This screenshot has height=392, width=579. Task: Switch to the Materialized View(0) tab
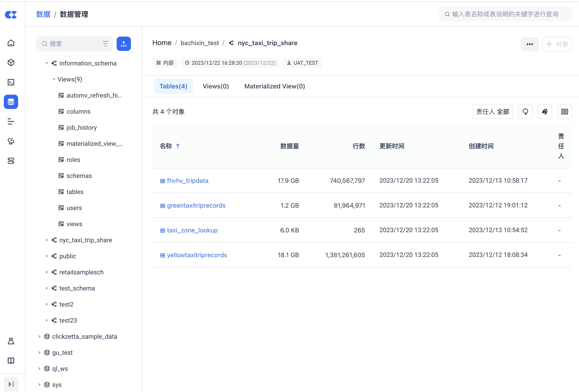coord(274,86)
